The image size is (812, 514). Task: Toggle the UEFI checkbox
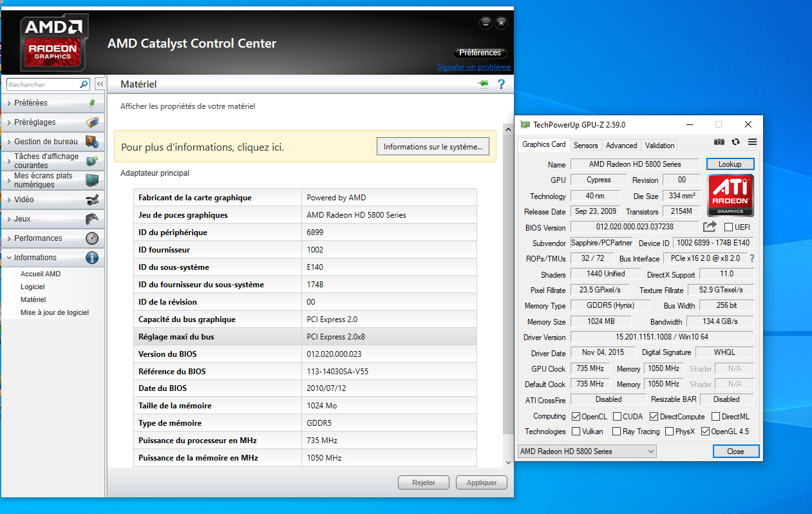point(729,227)
